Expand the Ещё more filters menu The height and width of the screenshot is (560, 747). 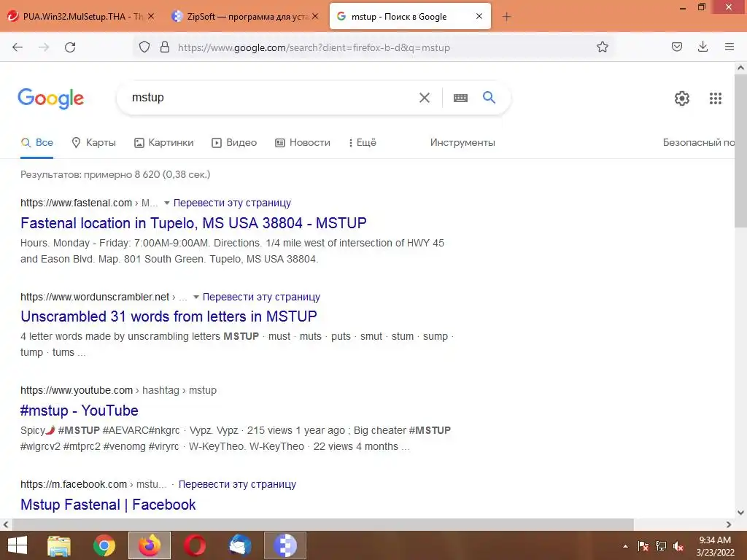point(362,142)
